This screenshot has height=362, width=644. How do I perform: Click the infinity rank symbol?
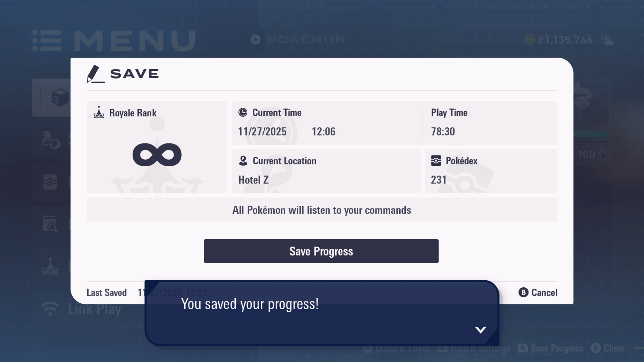pos(157,155)
